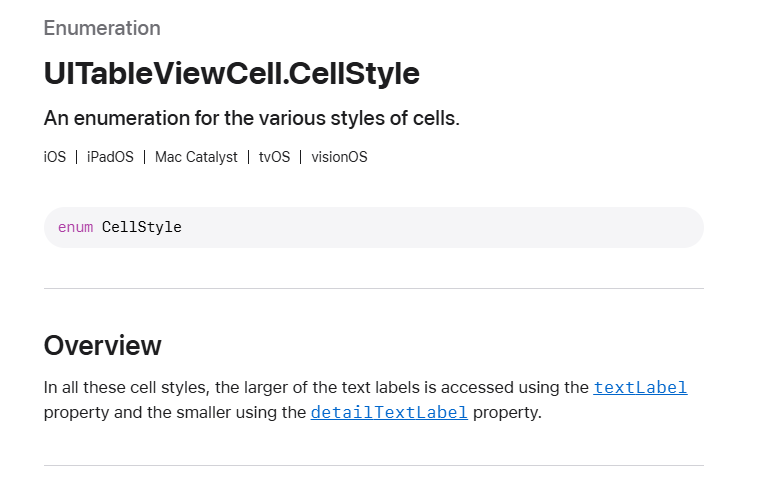Click the iOS platform label
The width and height of the screenshot is (763, 486).
tap(54, 157)
